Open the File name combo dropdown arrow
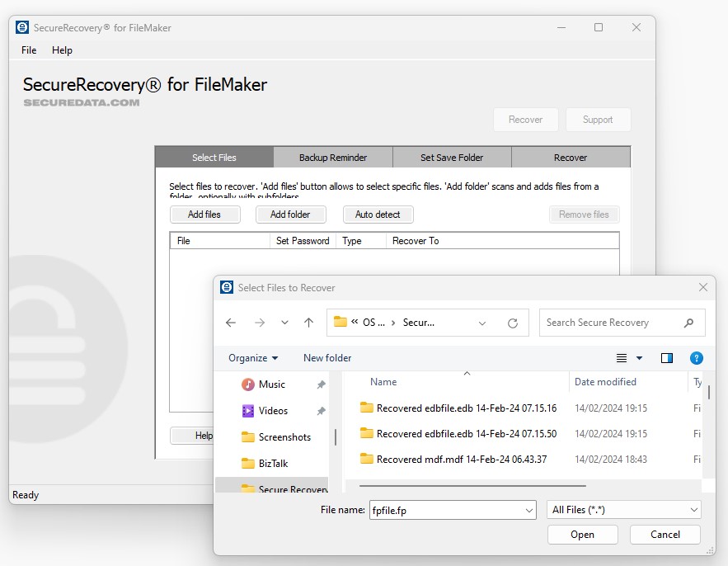728x566 pixels. point(528,510)
